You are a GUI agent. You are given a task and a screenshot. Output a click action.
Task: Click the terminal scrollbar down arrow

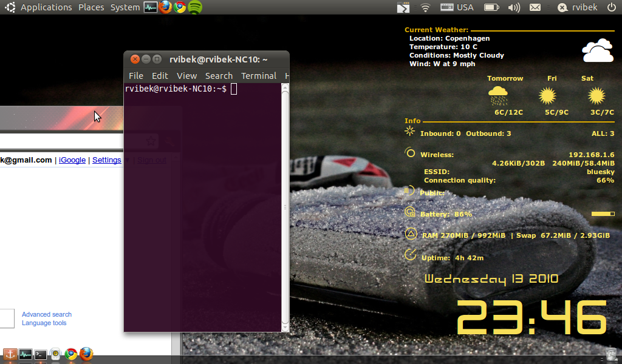point(285,328)
